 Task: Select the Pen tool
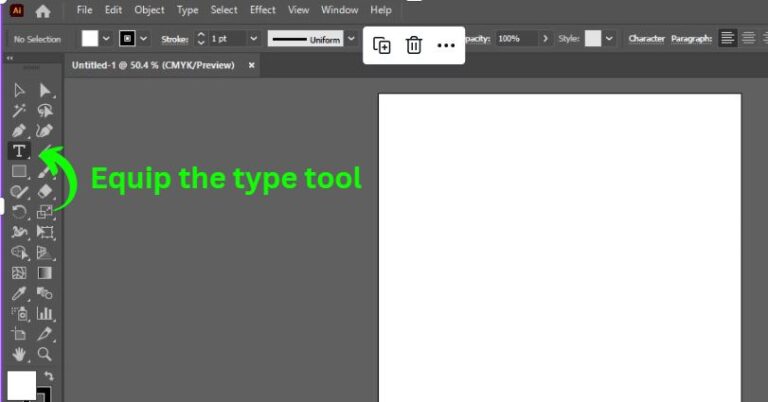click(x=19, y=131)
